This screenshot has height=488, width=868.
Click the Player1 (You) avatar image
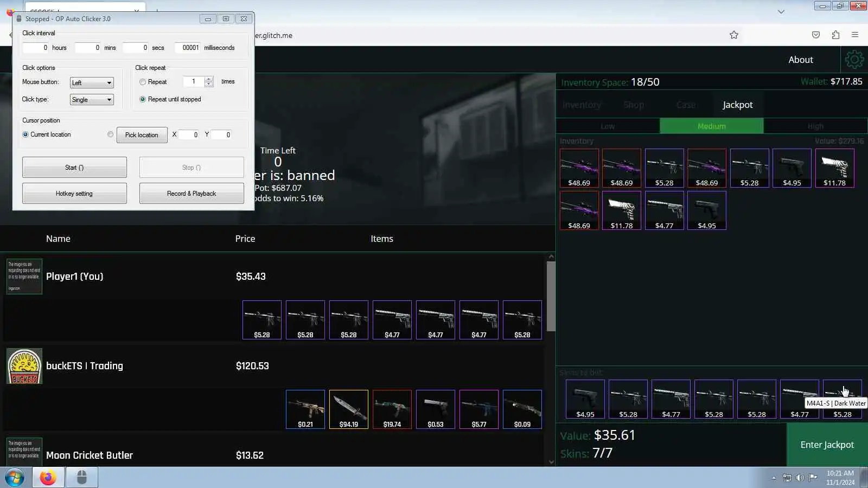coord(24,277)
